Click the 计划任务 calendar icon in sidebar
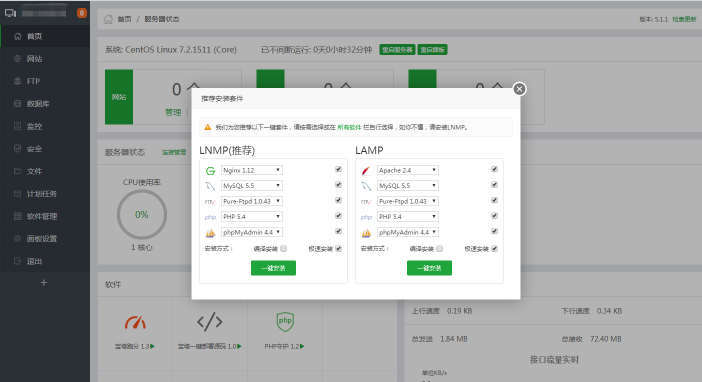 (x=17, y=193)
